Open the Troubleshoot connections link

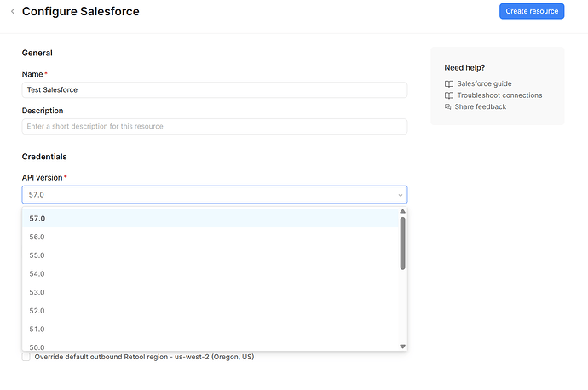click(499, 95)
